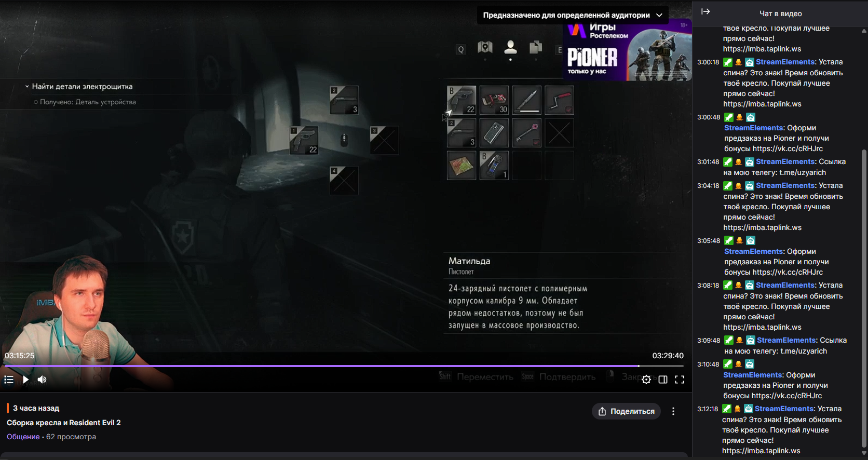Viewport: 868px width, 460px height.
Task: Open the t.me/uzyarich link at 3:01:48
Action: 803,172
